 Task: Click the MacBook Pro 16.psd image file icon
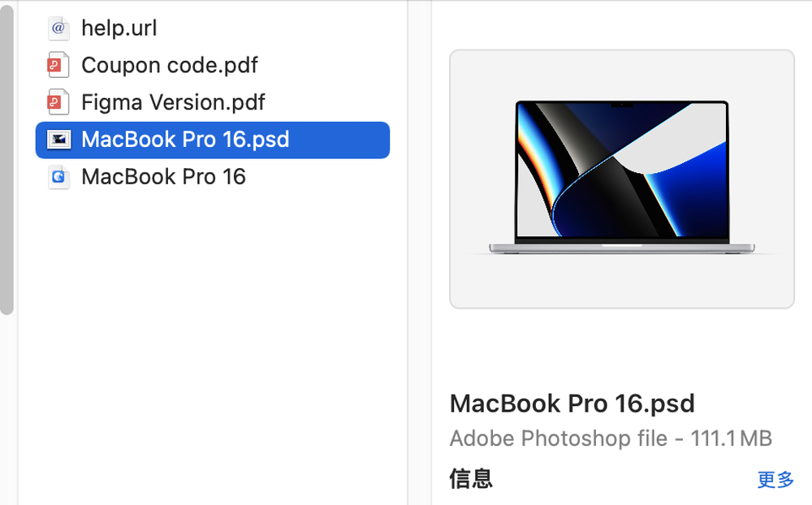pos(58,140)
